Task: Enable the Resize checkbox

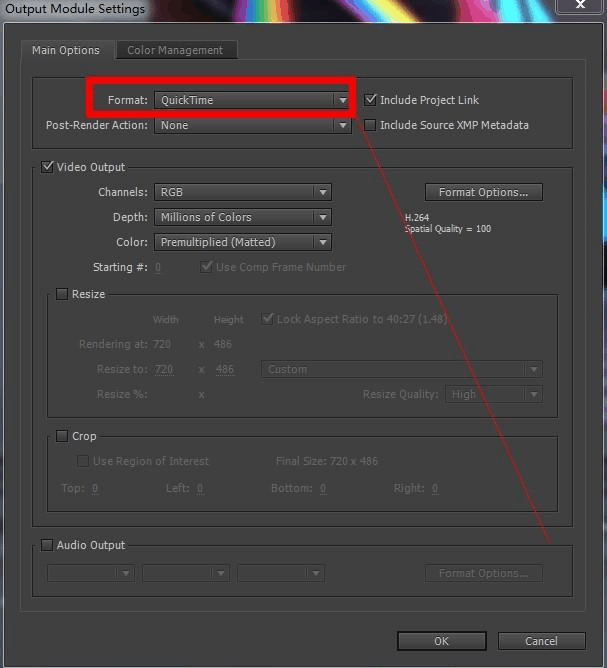Action: tap(62, 294)
